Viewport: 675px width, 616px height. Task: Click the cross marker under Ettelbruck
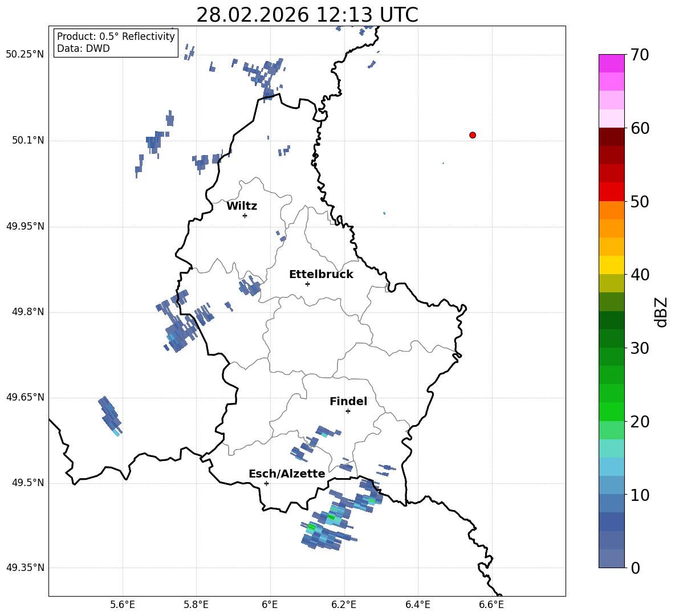307,284
